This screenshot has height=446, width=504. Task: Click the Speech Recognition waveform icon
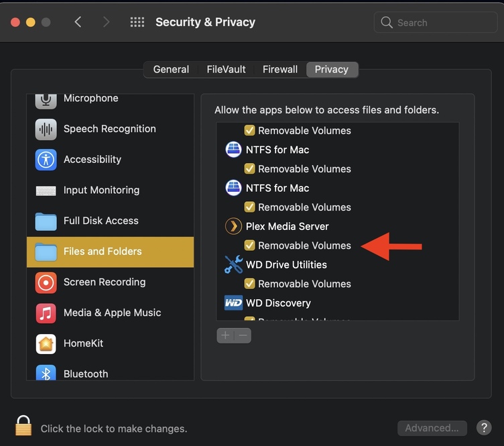(46, 129)
